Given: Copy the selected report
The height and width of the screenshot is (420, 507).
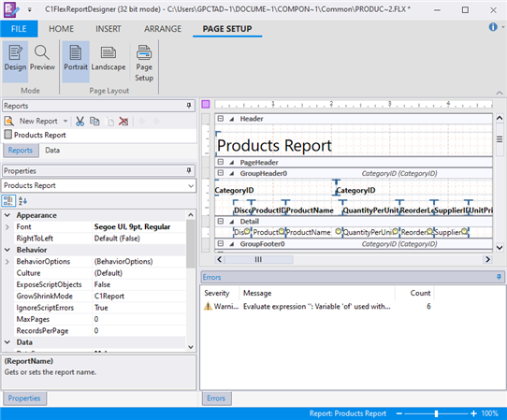Looking at the screenshot, I should 94,122.
